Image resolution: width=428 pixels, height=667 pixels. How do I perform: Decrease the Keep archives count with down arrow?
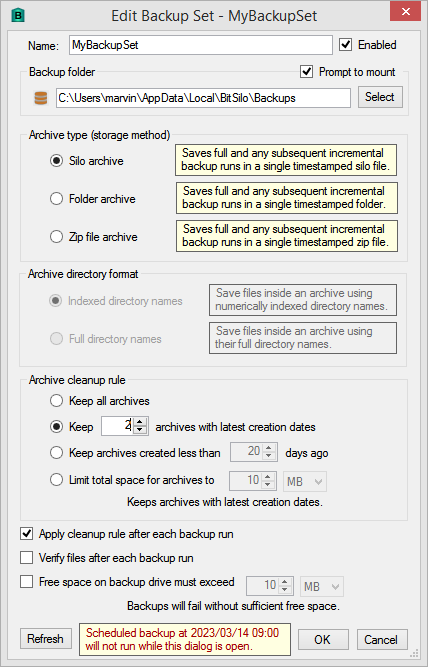140,430
